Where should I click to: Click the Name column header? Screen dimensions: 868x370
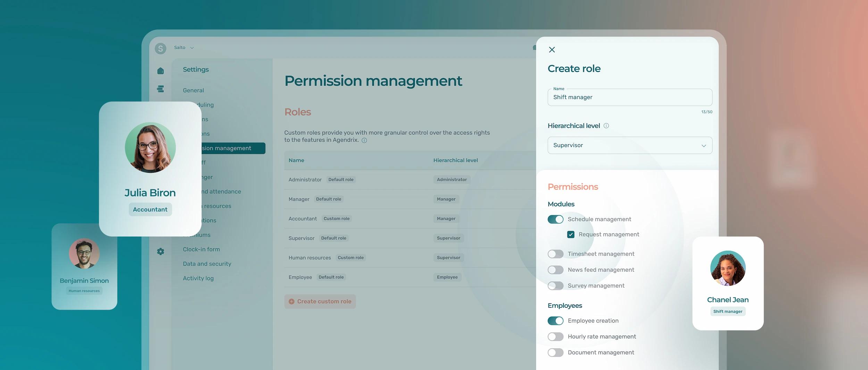click(296, 160)
